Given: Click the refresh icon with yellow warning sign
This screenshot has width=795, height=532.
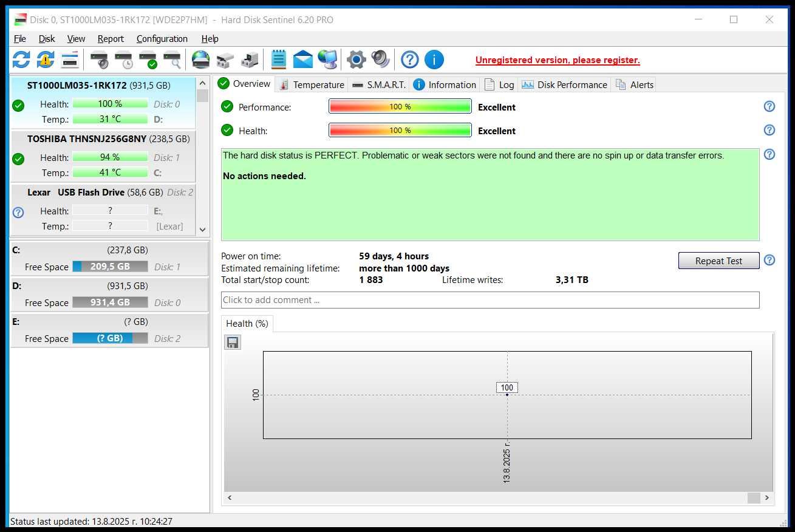Looking at the screenshot, I should tap(46, 60).
